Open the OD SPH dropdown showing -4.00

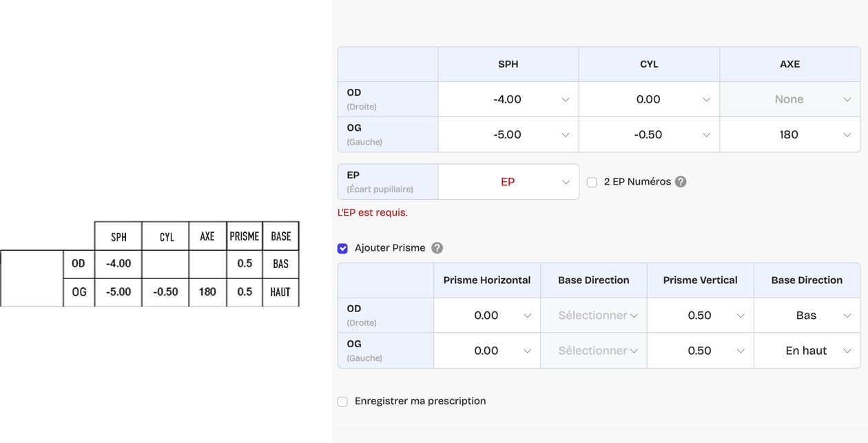pos(508,99)
